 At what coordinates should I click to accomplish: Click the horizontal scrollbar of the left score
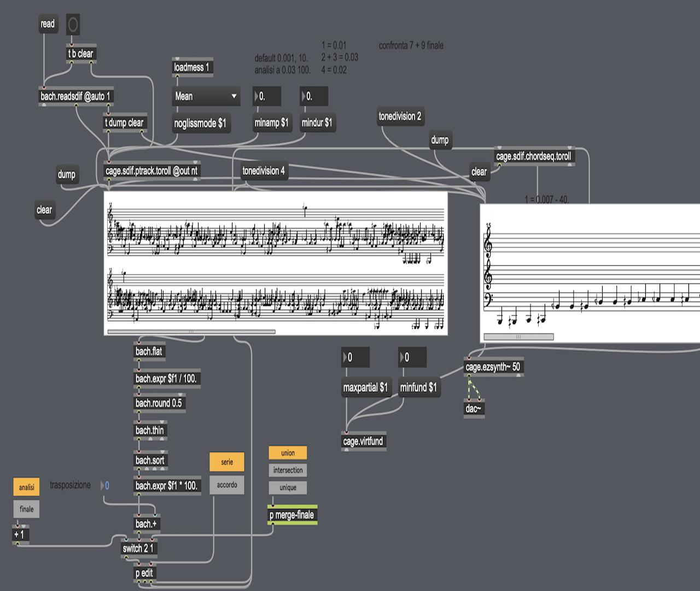(191, 332)
